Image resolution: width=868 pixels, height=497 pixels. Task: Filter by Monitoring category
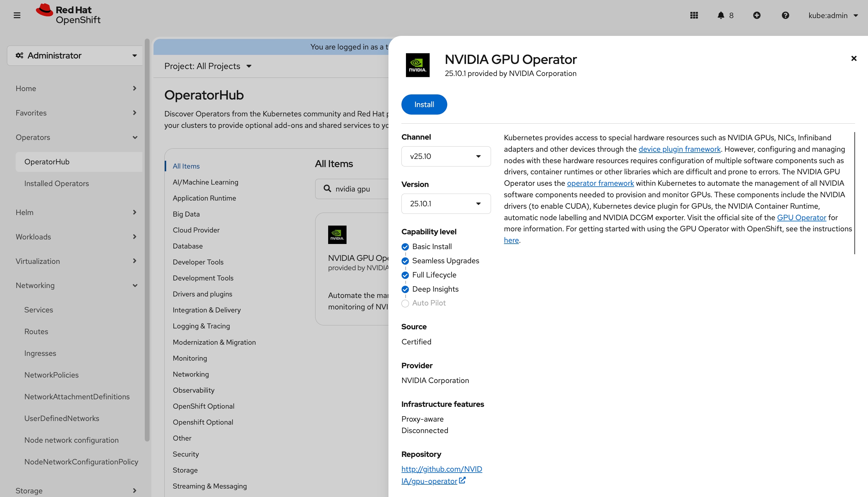coord(190,358)
